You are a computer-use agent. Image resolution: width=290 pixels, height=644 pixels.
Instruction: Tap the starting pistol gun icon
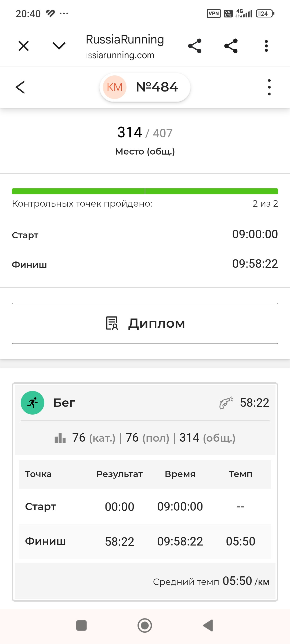click(x=226, y=403)
